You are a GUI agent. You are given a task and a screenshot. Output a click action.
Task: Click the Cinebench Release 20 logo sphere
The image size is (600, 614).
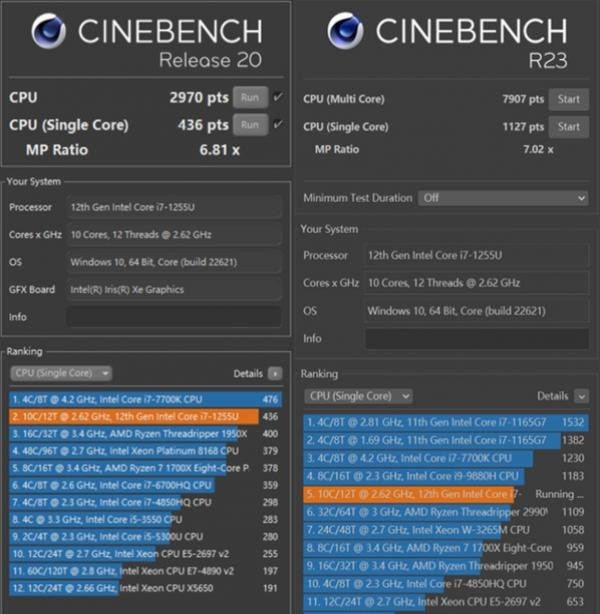49,31
